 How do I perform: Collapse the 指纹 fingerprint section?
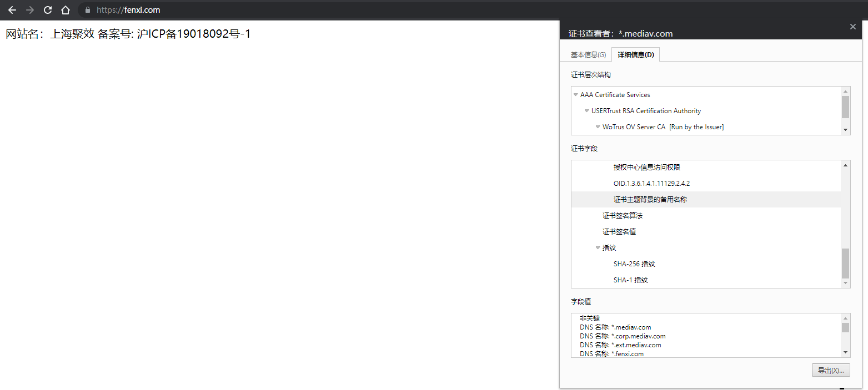coord(598,247)
